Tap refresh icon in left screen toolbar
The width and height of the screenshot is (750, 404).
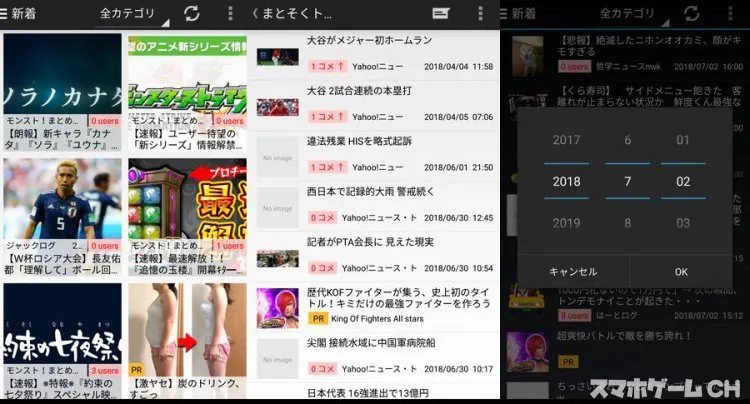coord(192,13)
